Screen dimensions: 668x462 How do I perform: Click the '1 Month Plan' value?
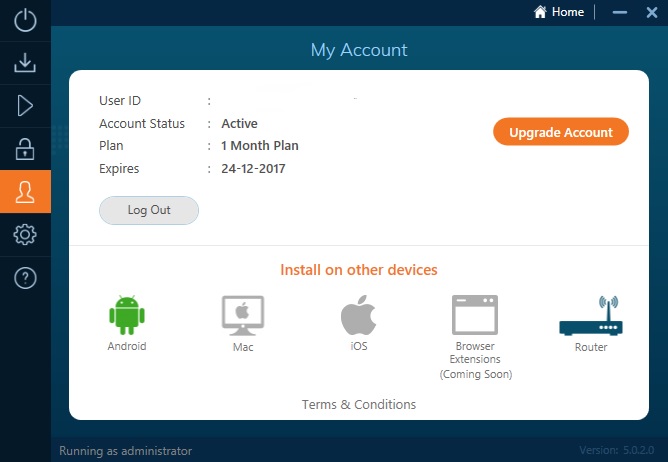point(260,146)
